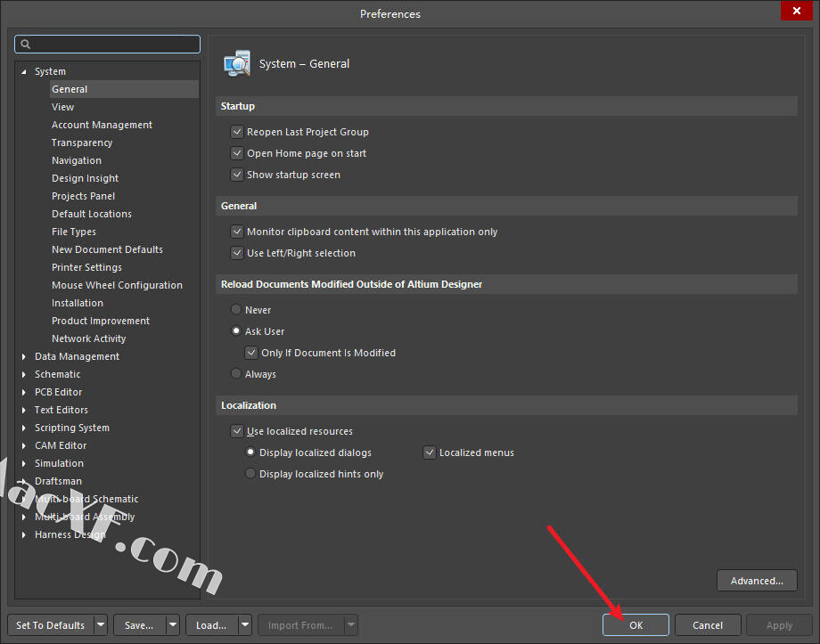Select the Ask User radio button

236,330
